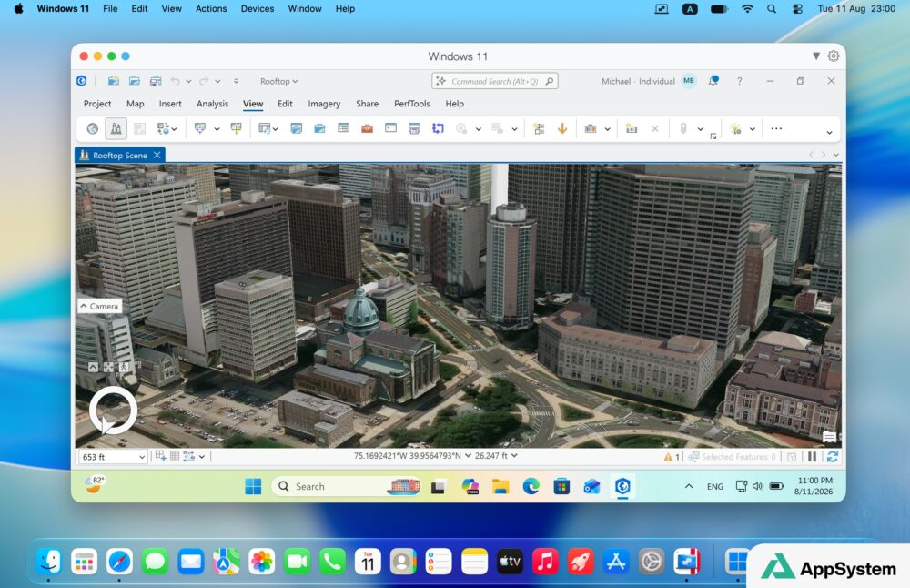Open the Undo history dropdown arrow
The image size is (910, 588).
[x=188, y=82]
